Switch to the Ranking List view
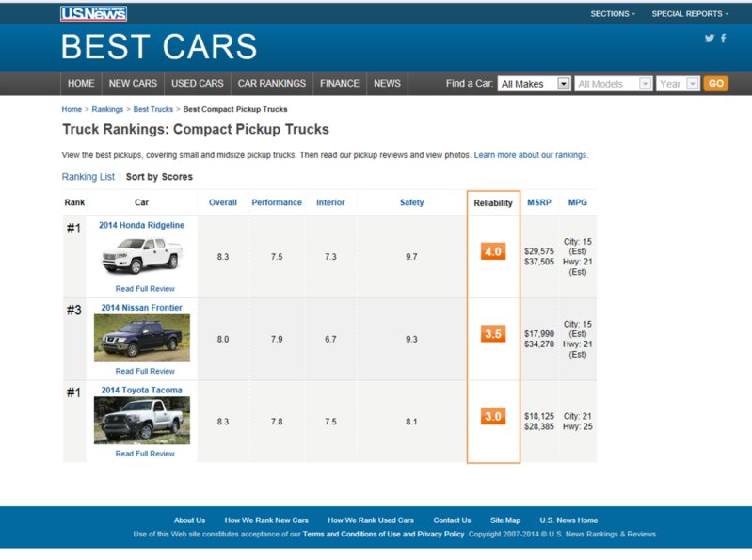752x560 pixels. pyautogui.click(x=88, y=177)
